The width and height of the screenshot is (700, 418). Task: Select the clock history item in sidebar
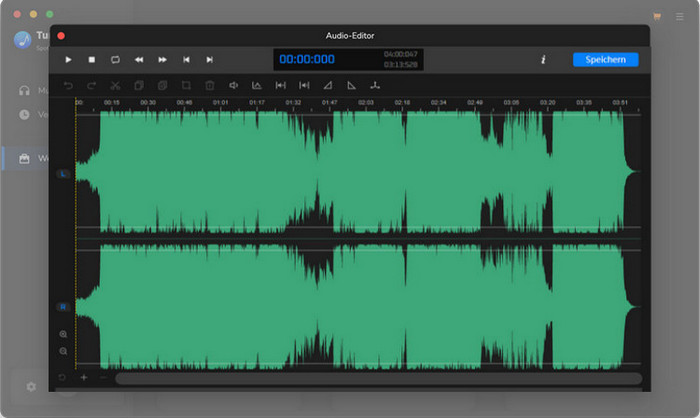click(24, 115)
